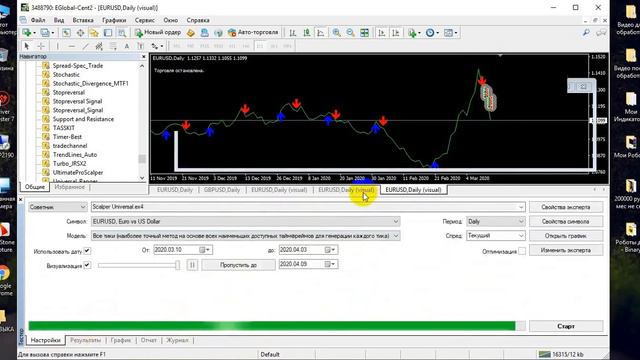
Task: Switch to the 'Результаты' tester tab
Action: pos(85,340)
